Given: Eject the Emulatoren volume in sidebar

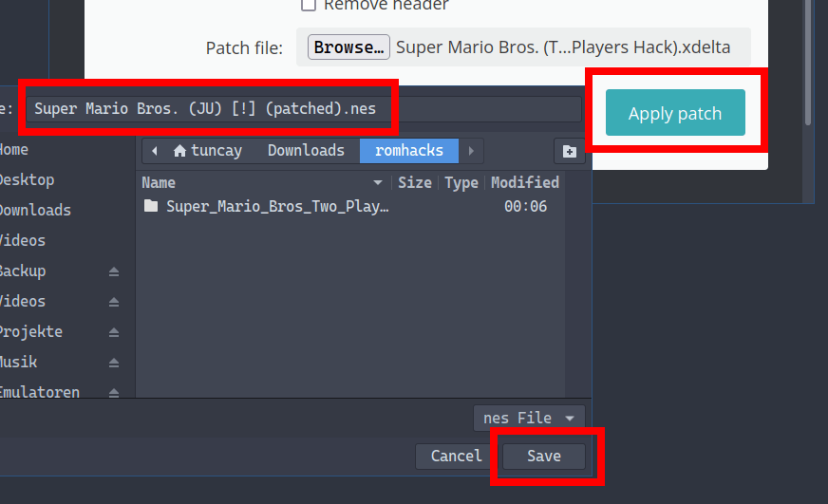Looking at the screenshot, I should coord(114,392).
